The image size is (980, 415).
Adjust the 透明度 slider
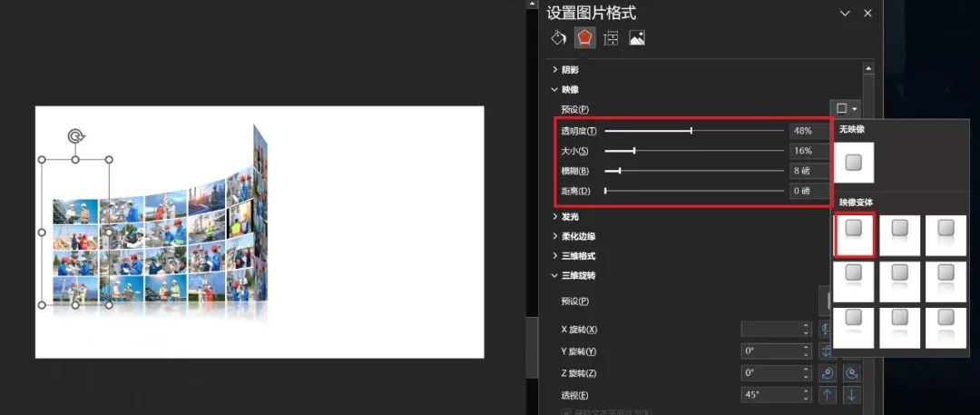click(694, 131)
